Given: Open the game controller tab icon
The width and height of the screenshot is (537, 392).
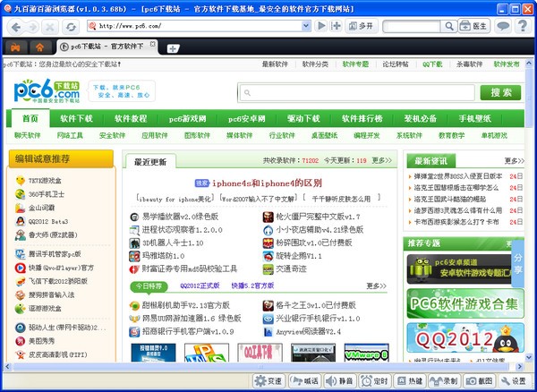Looking at the screenshot, I should click(x=14, y=47).
